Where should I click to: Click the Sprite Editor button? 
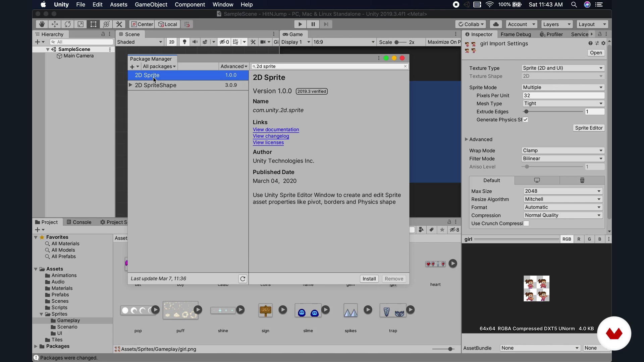click(x=589, y=128)
